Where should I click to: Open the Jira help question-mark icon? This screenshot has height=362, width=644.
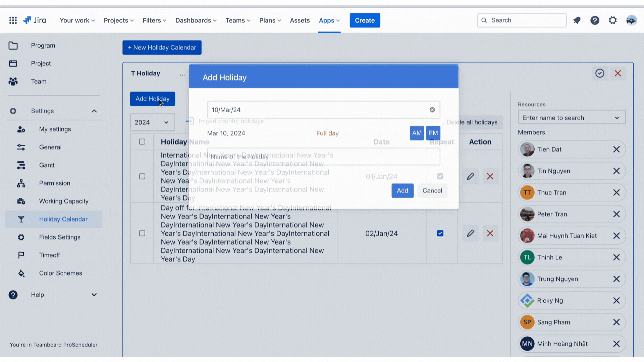click(x=595, y=20)
